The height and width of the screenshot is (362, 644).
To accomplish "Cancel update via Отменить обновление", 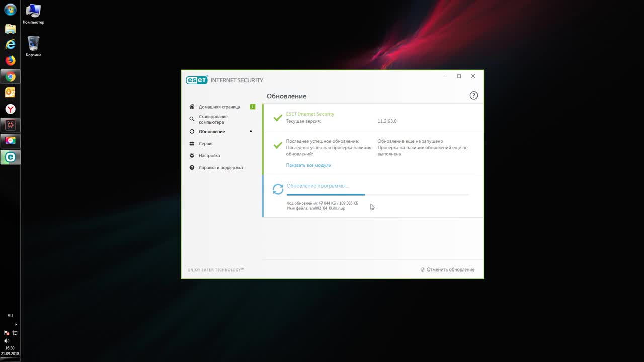I will pyautogui.click(x=447, y=269).
